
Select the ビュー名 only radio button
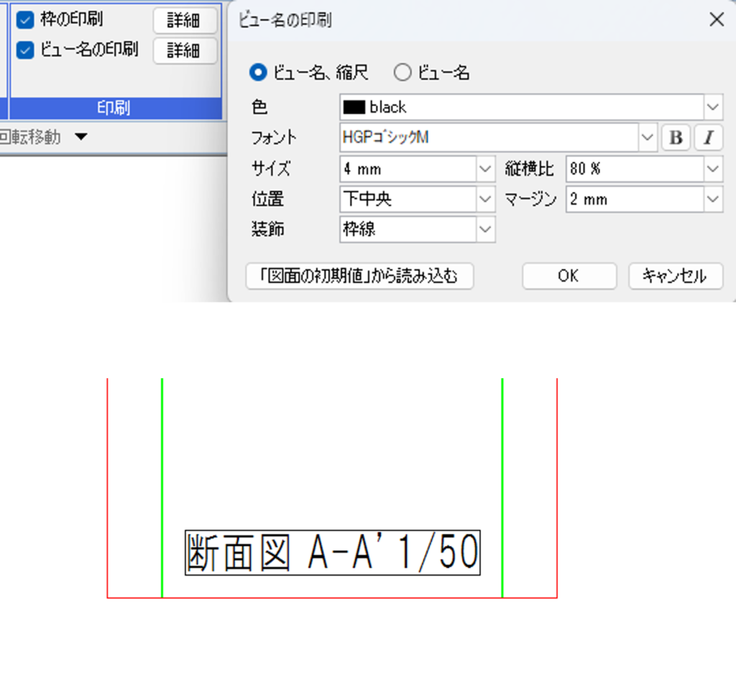[403, 73]
